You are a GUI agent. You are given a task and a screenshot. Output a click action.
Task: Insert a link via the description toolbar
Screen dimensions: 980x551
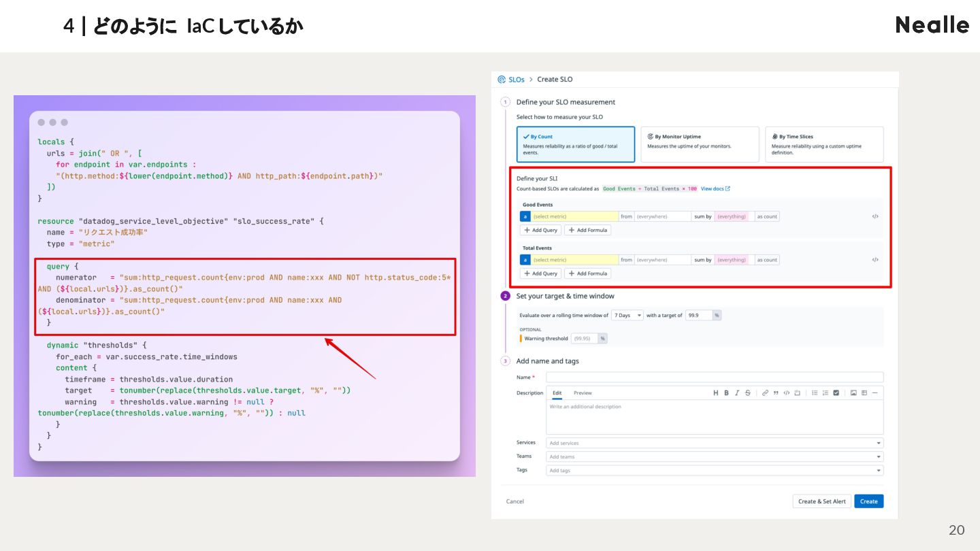point(766,393)
